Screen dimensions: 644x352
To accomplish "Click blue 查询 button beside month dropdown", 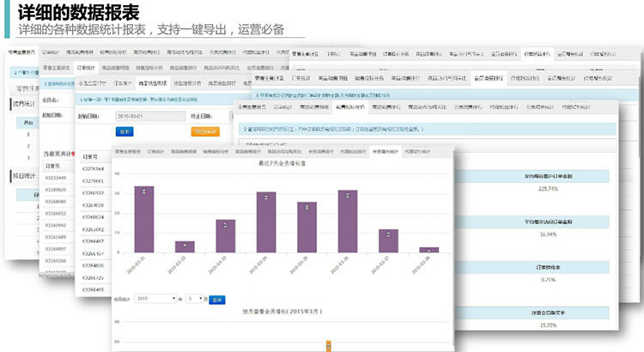I will pyautogui.click(x=217, y=300).
